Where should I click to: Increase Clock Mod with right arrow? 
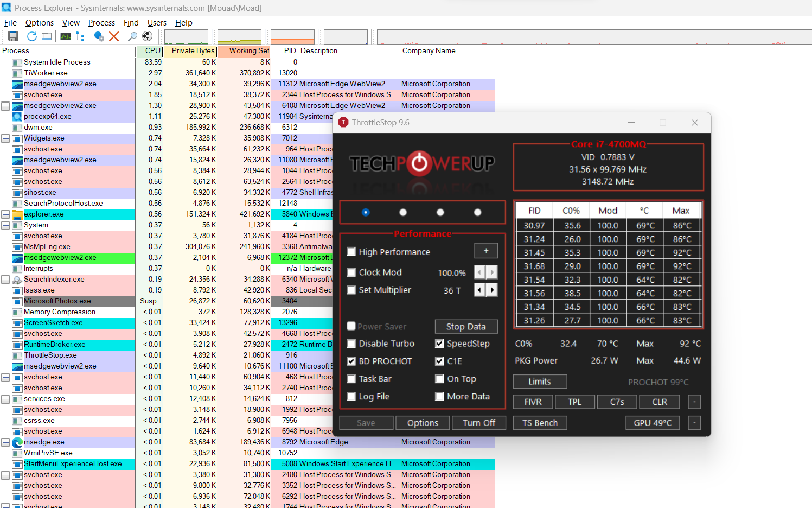pos(492,272)
